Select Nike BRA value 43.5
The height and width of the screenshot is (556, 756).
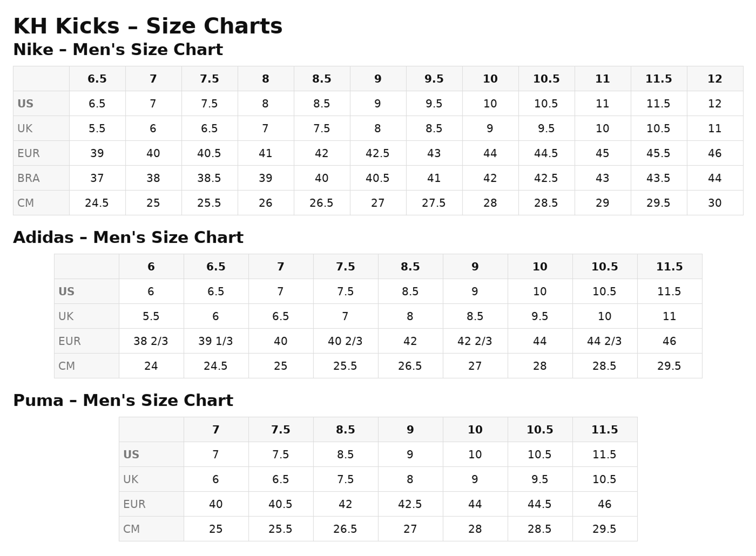tap(658, 178)
